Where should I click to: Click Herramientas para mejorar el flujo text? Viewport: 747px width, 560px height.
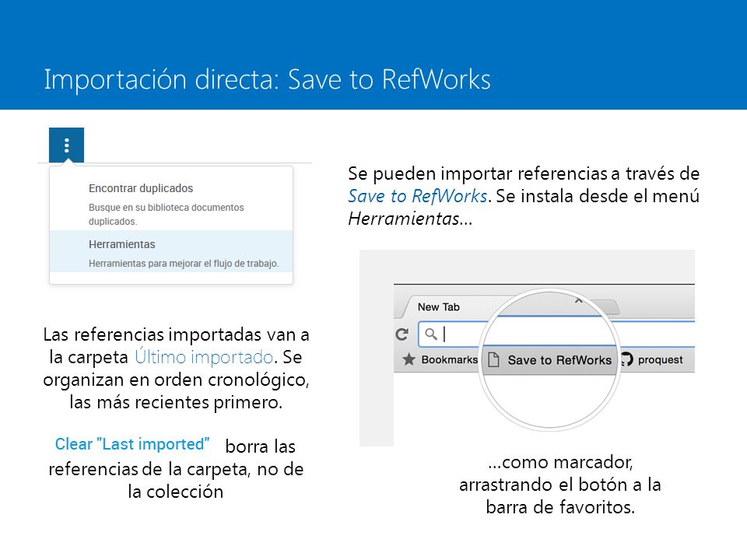tap(184, 264)
